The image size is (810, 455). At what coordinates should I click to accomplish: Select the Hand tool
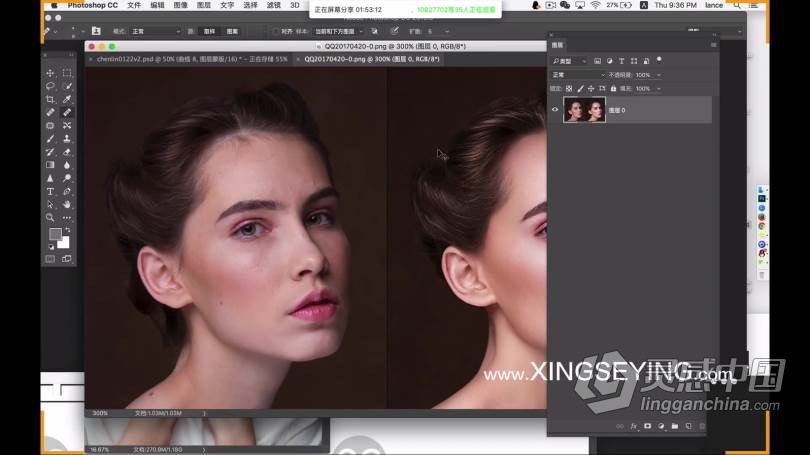point(67,205)
